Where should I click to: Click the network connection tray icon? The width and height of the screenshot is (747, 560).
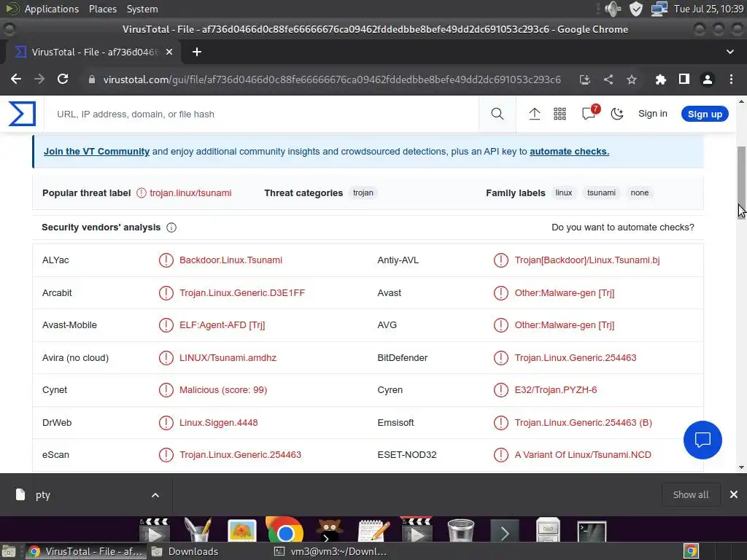click(x=659, y=9)
